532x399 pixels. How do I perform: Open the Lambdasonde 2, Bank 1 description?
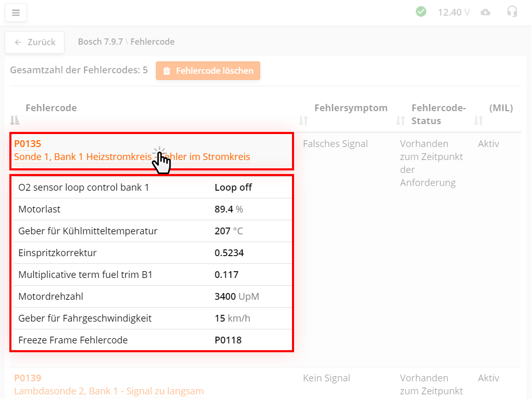pos(109,391)
